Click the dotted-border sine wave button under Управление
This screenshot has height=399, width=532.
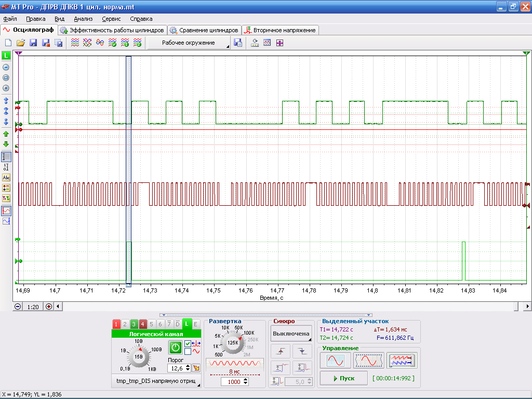368,361
